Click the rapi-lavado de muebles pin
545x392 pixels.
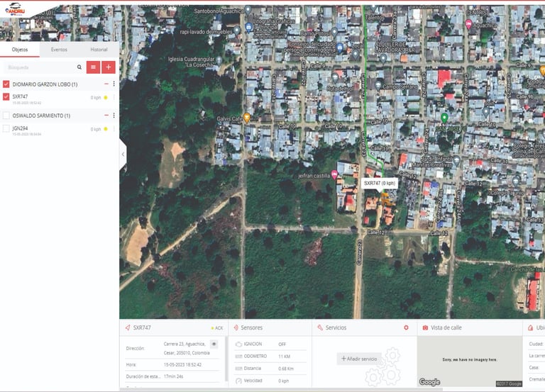237,31
